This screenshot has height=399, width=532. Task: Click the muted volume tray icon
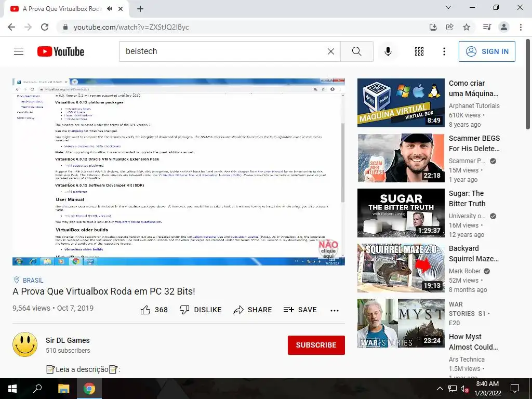465,389
